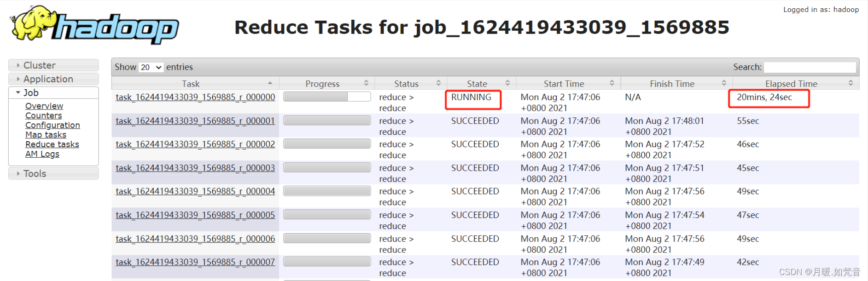This screenshot has width=868, height=281.
Task: Click finish time 'Mon Aug 2 17:48:01'
Action: 664,121
